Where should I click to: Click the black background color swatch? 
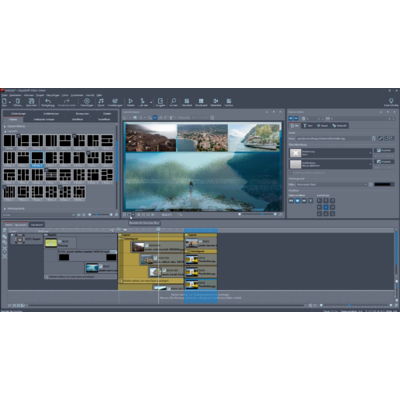click(384, 184)
